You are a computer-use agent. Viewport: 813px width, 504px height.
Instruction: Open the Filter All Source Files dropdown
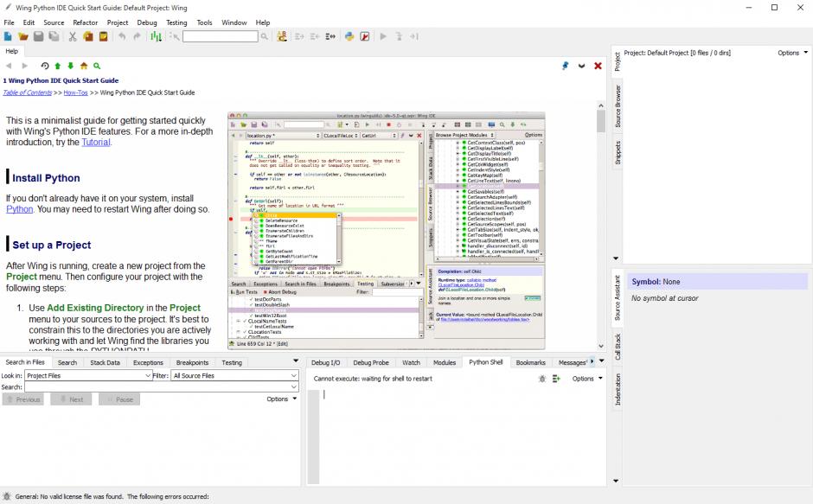pos(235,375)
